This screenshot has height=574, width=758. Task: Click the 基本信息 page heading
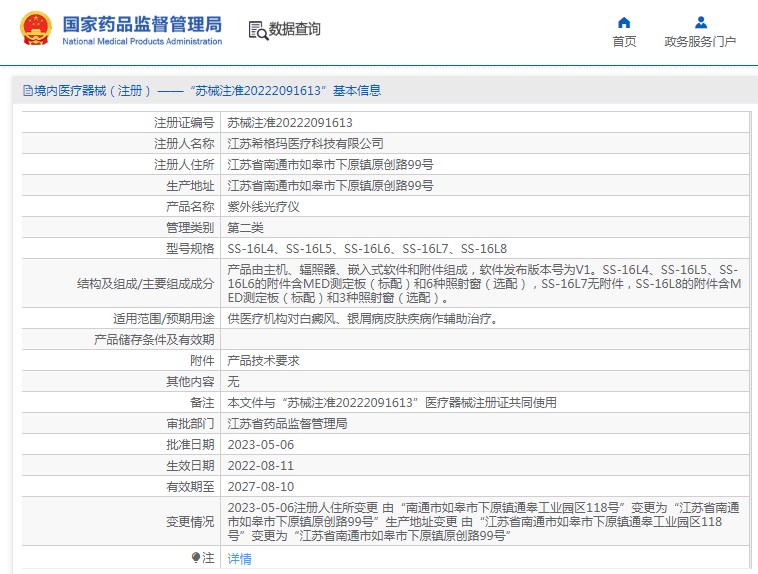point(357,90)
